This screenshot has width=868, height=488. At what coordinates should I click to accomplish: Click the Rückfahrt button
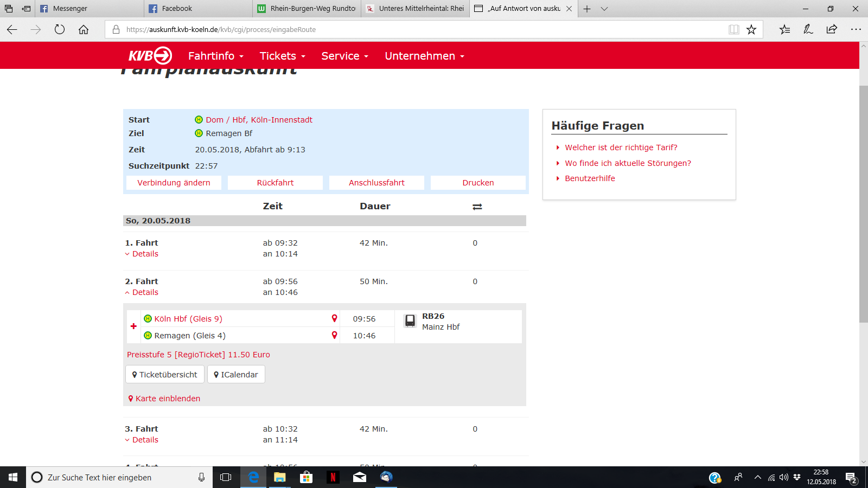[275, 183]
